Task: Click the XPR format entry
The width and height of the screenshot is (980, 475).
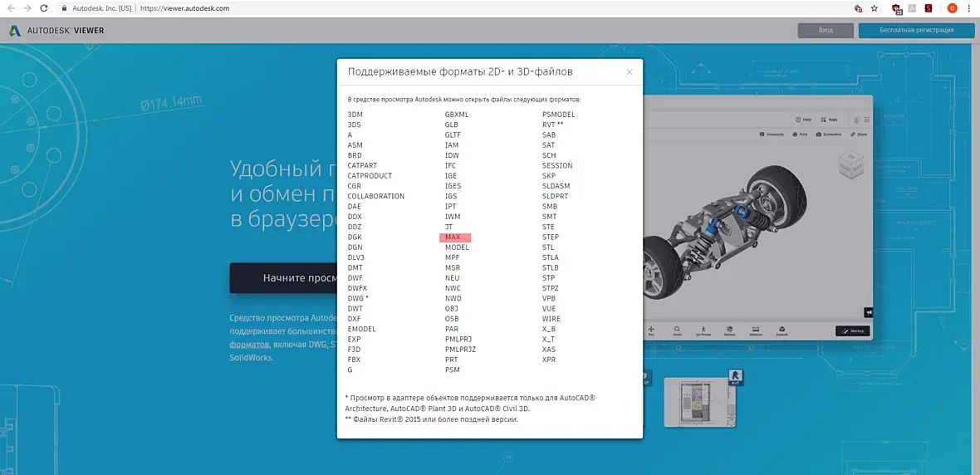Action: pos(549,360)
